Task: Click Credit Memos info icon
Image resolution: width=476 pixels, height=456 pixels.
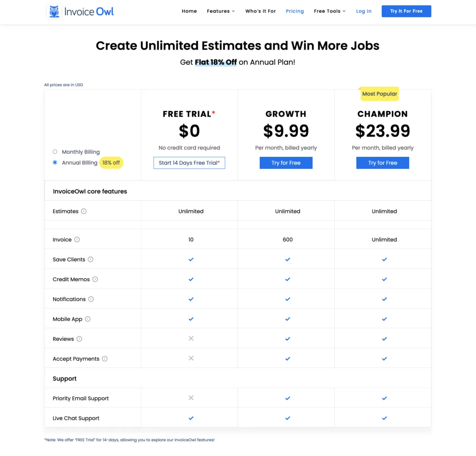Action: pos(95,279)
